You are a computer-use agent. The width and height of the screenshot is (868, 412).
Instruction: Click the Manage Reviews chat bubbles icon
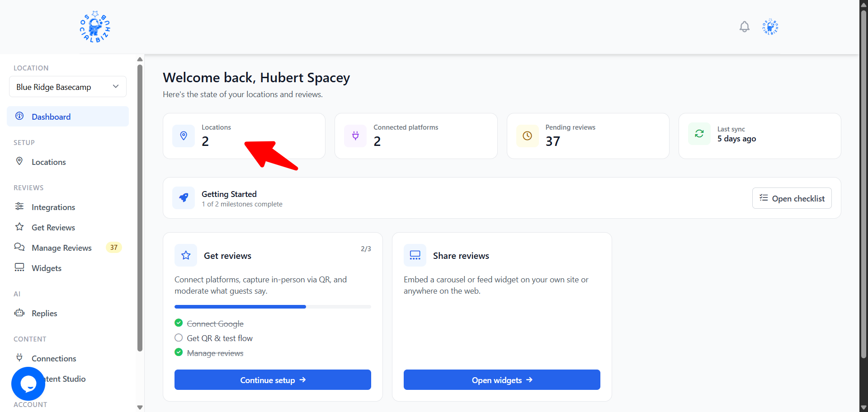tap(19, 247)
